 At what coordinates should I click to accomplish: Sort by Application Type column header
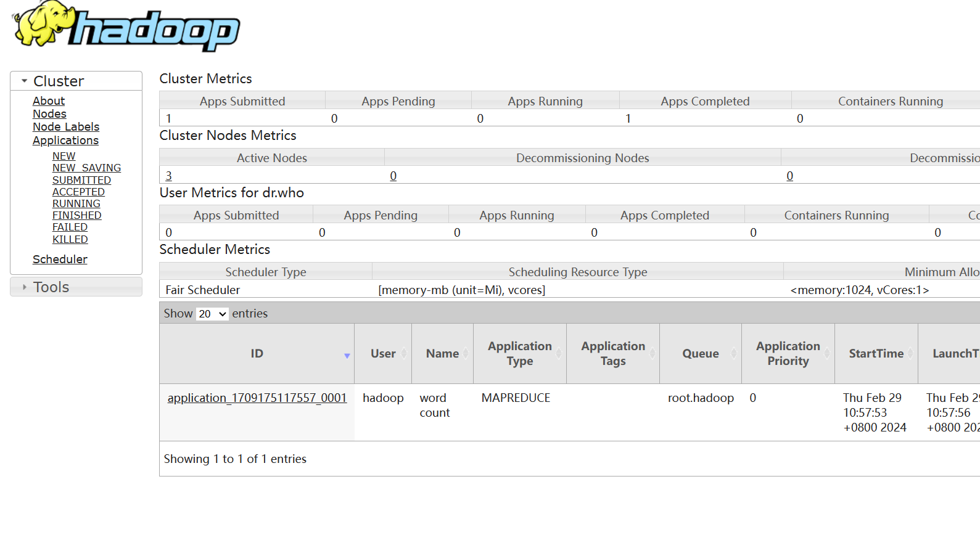[519, 354]
